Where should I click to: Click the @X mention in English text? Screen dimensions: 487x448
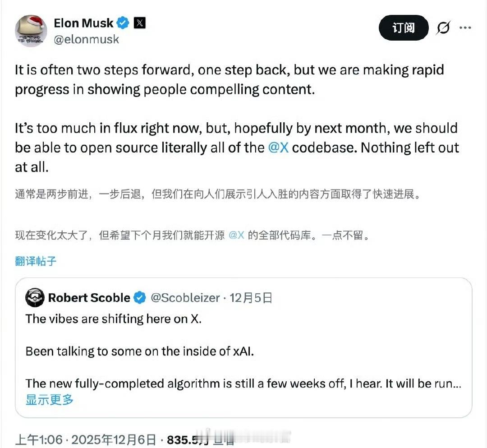coord(278,148)
